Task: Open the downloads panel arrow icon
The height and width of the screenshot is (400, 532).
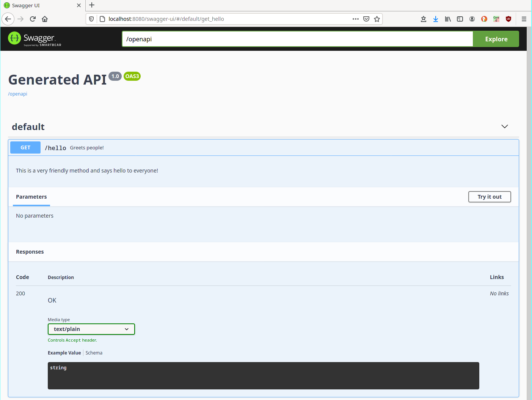Action: pyautogui.click(x=436, y=19)
